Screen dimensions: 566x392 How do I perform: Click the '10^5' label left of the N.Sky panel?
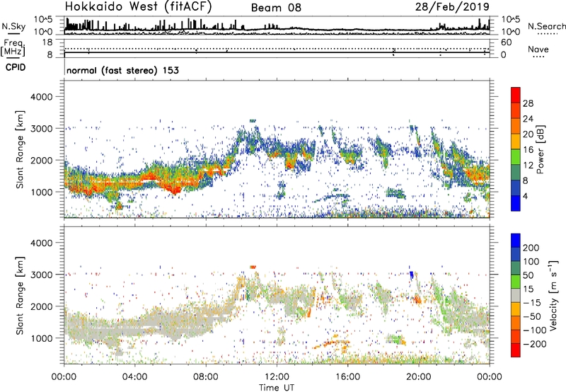43,19
